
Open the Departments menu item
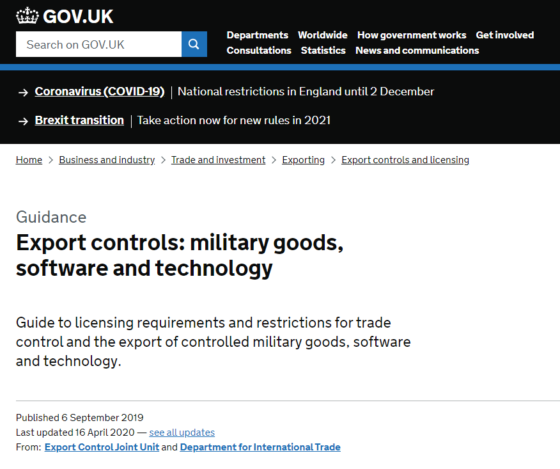pos(257,35)
